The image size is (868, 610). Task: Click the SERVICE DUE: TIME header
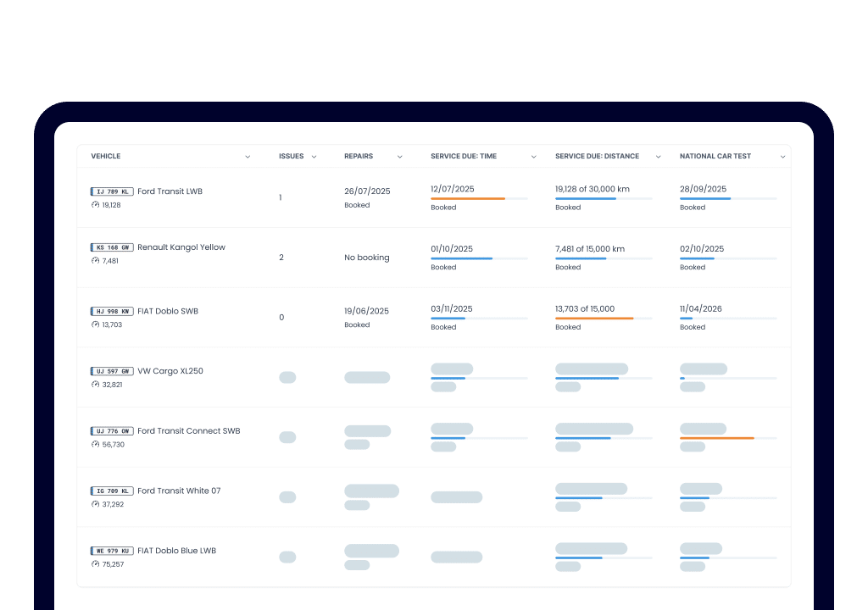(464, 156)
